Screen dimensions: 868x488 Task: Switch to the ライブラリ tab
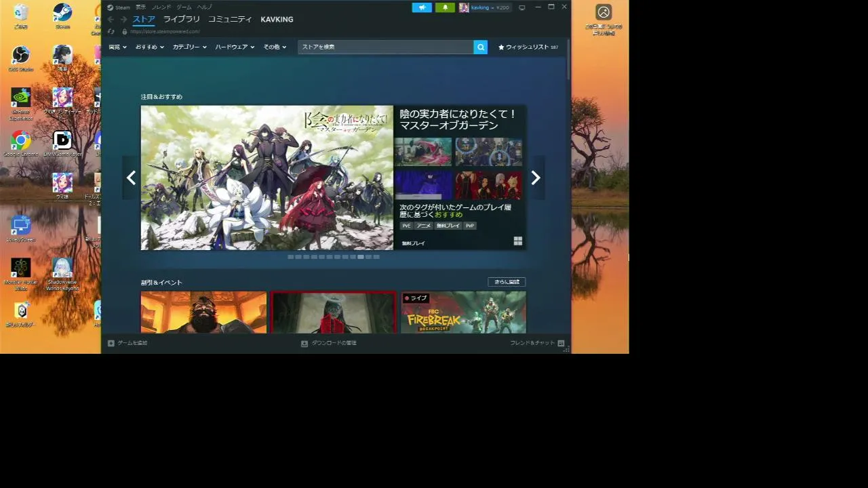[182, 20]
